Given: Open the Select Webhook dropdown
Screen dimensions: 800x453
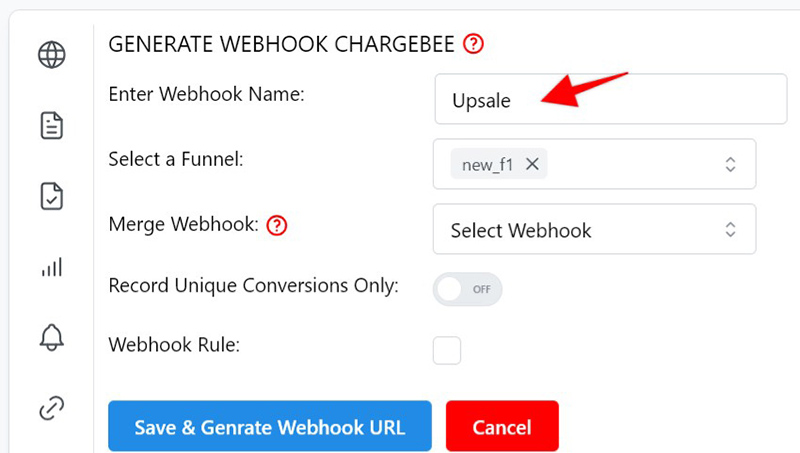Looking at the screenshot, I should click(x=594, y=229).
